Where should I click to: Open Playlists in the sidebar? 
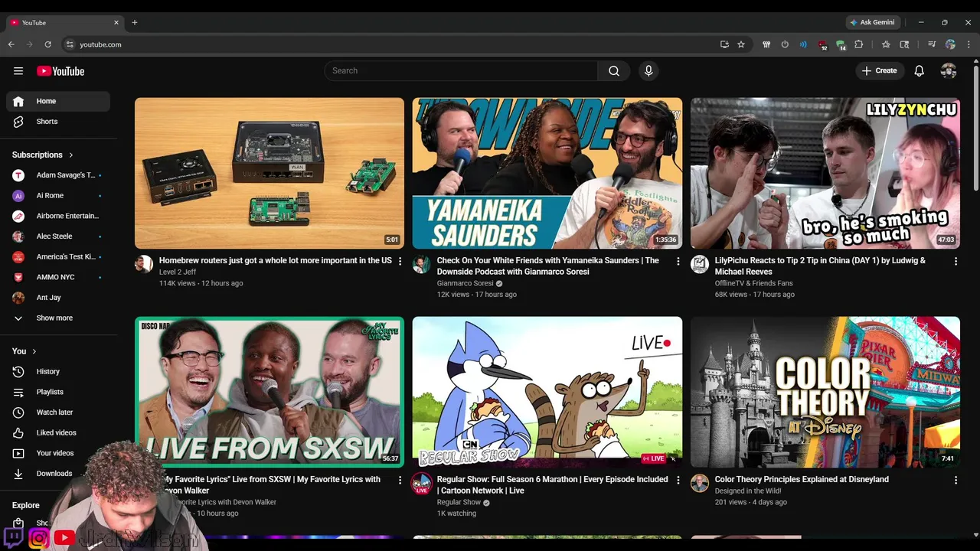(x=58, y=392)
